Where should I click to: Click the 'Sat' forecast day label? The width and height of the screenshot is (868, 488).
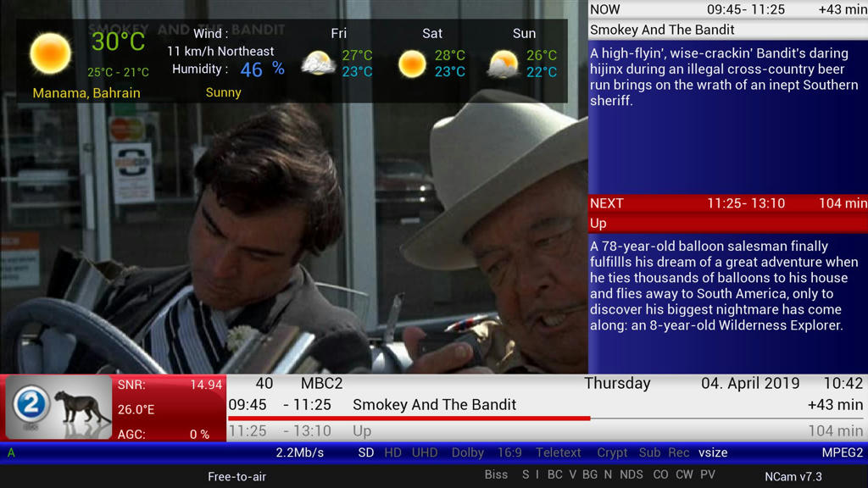coord(431,34)
